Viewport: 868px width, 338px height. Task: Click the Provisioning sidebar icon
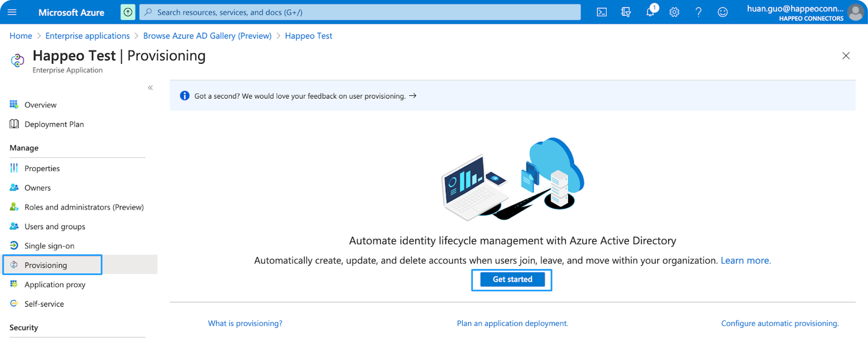14,265
